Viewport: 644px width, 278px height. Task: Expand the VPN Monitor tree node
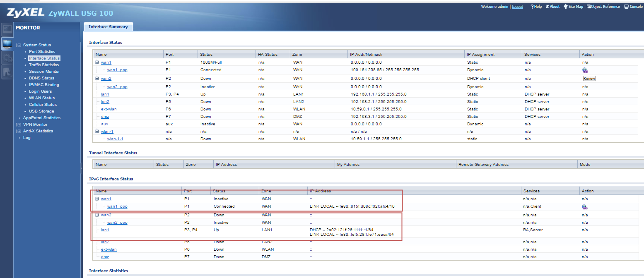(x=19, y=125)
